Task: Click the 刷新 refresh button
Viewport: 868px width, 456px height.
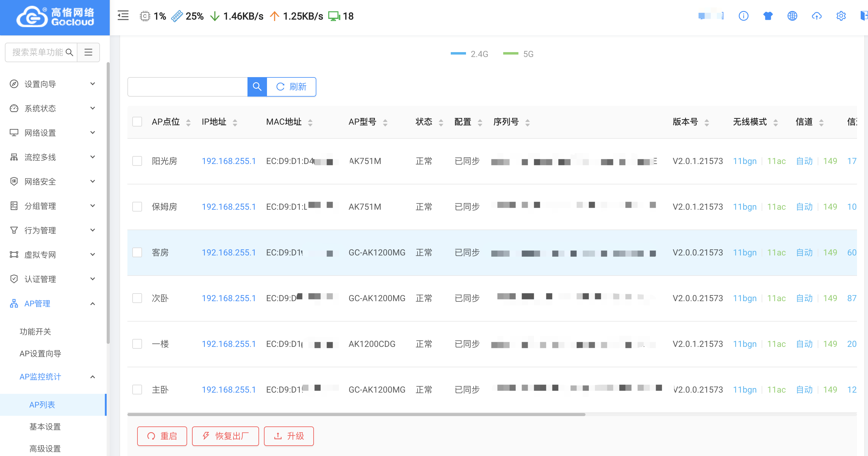Action: [291, 87]
